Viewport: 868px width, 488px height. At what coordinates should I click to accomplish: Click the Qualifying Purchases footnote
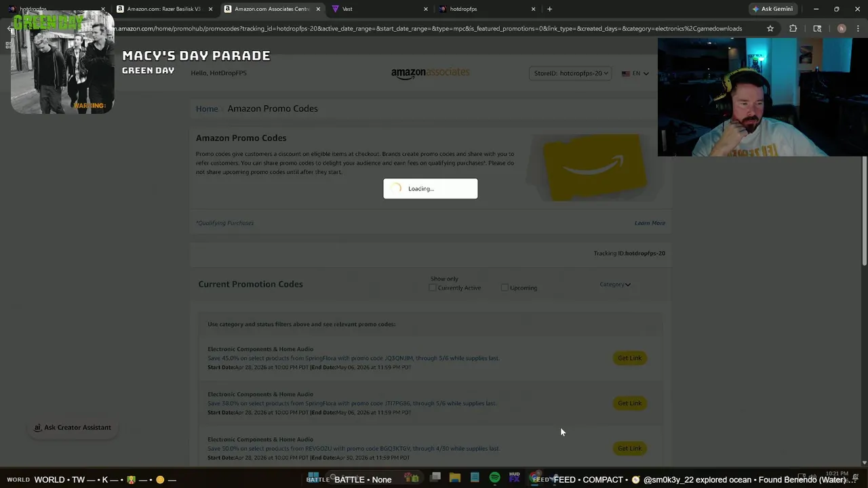[x=225, y=223]
